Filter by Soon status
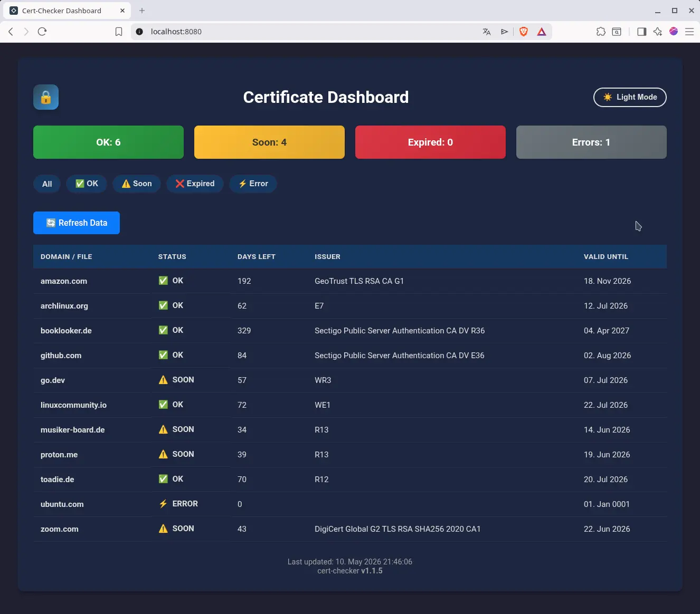This screenshot has width=700, height=614. coord(137,184)
